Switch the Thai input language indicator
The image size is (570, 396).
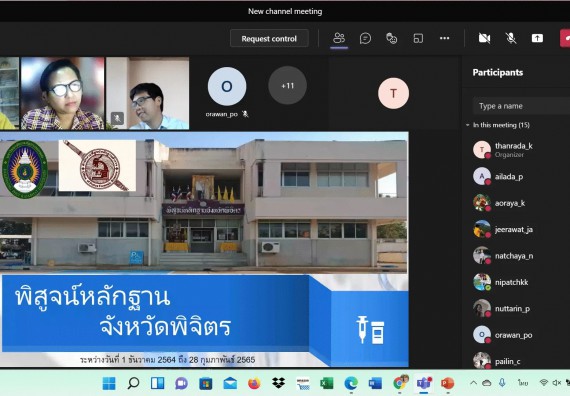click(523, 383)
